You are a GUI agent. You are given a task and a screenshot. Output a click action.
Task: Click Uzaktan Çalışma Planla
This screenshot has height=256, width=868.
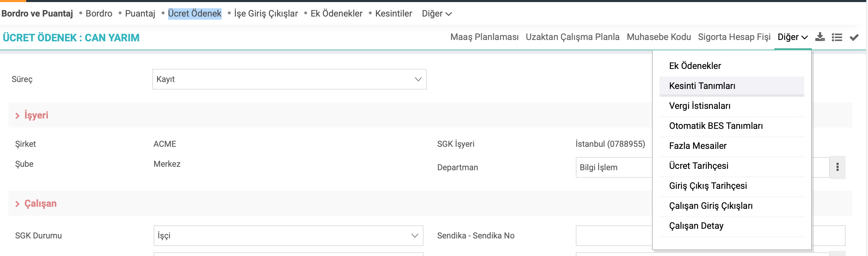[572, 37]
